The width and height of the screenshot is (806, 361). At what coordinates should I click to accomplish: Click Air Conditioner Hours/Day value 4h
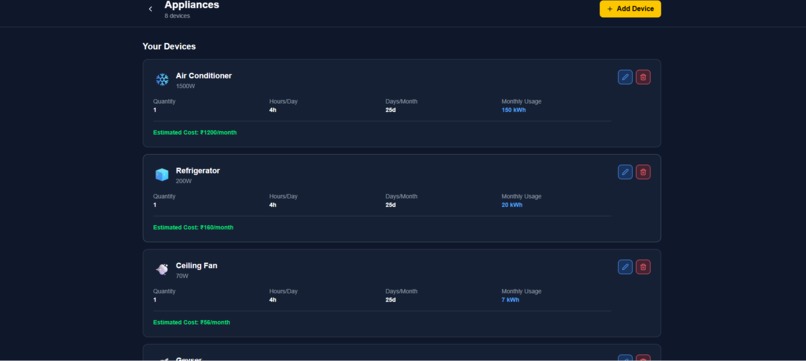[272, 110]
